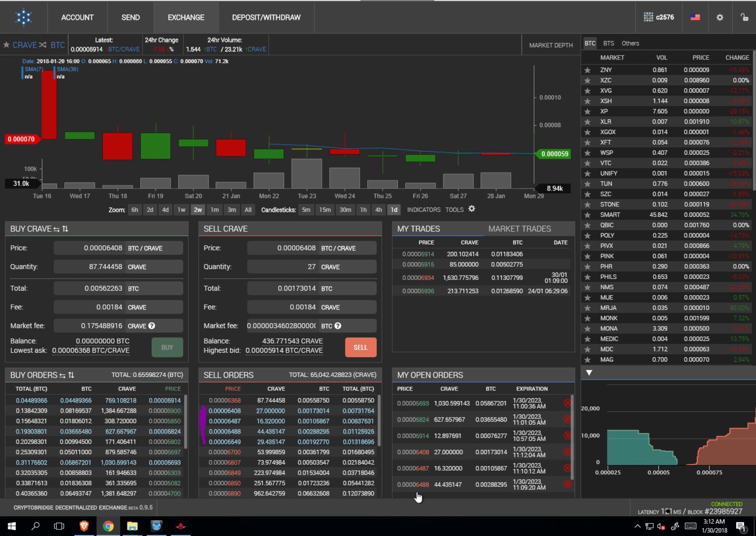Click the SELL button
This screenshot has height=536, width=756.
point(360,347)
